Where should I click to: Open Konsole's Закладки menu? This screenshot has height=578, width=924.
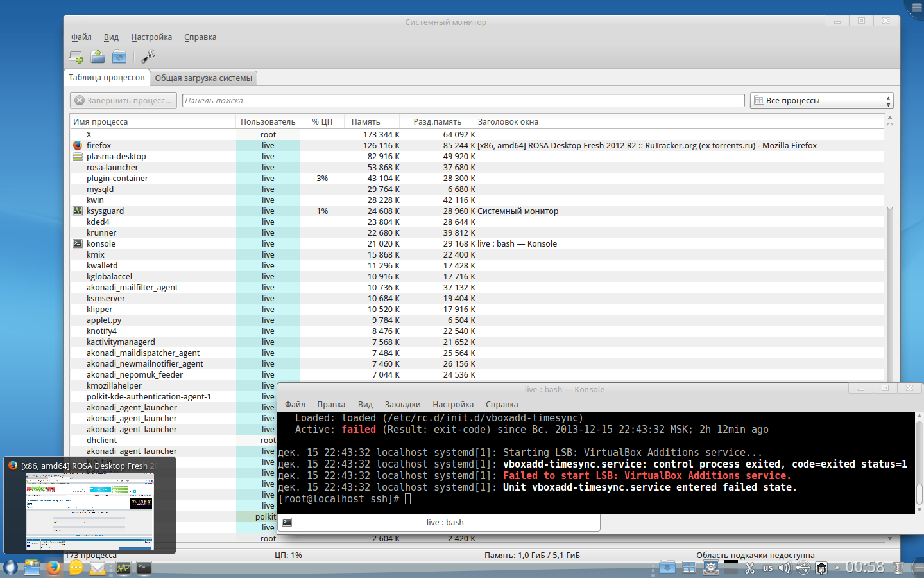pyautogui.click(x=402, y=405)
